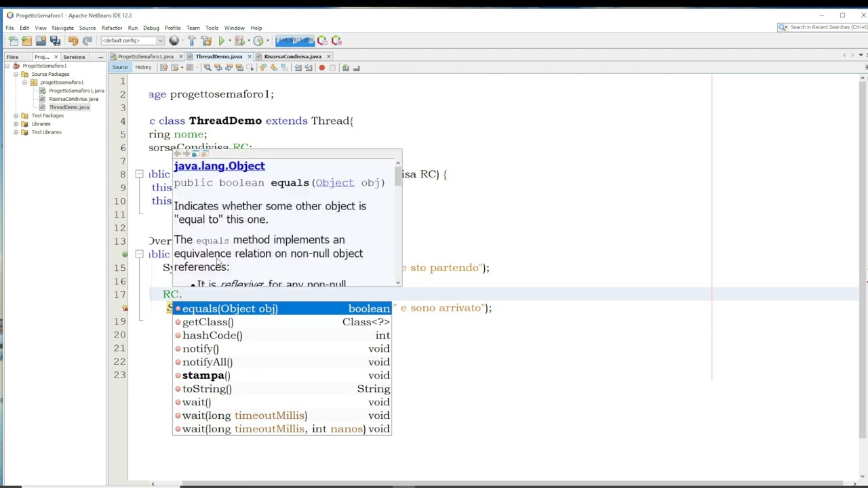Viewport: 868px width, 488px height.
Task: Switch editor to Source view
Action: coord(120,67)
